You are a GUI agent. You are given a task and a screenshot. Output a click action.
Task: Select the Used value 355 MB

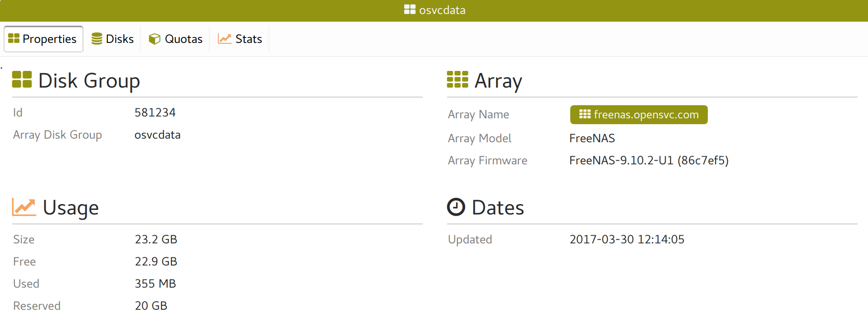156,284
